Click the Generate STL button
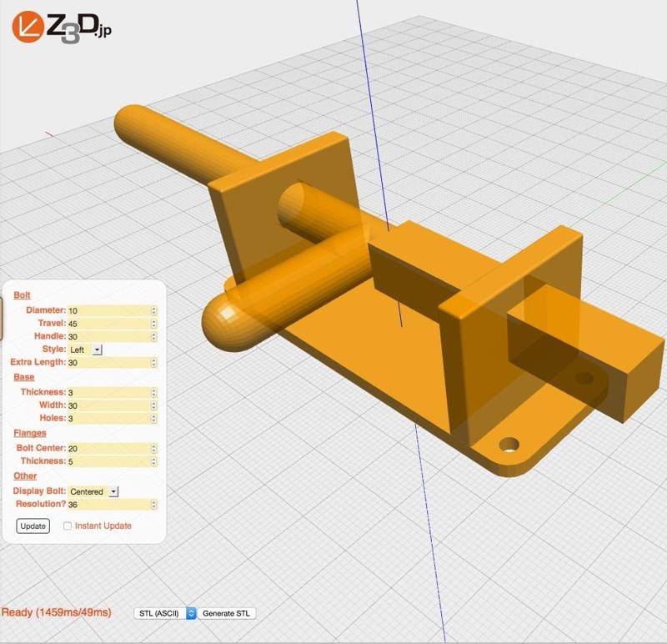Viewport: 667px width, 644px height. tap(226, 613)
